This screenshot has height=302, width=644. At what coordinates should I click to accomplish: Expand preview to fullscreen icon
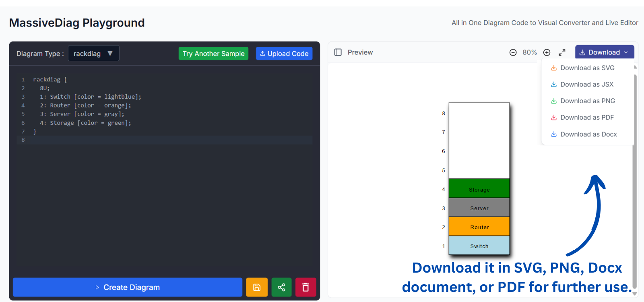562,52
